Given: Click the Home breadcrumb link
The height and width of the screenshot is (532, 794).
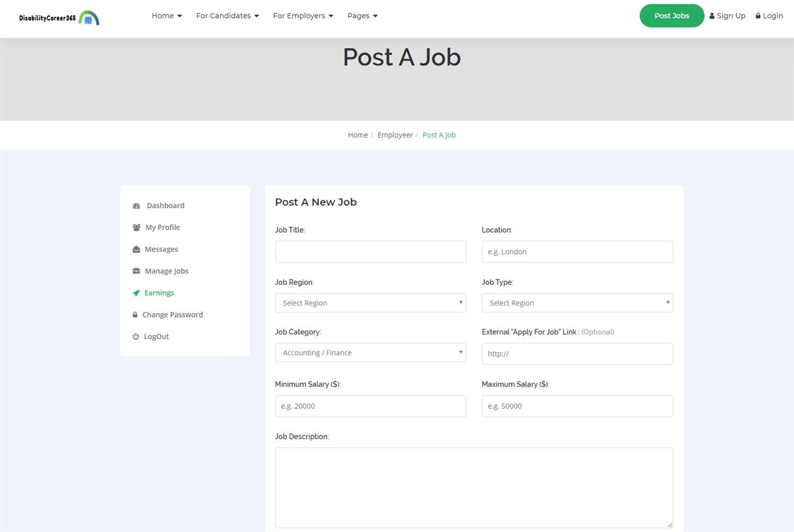Looking at the screenshot, I should click(x=358, y=135).
